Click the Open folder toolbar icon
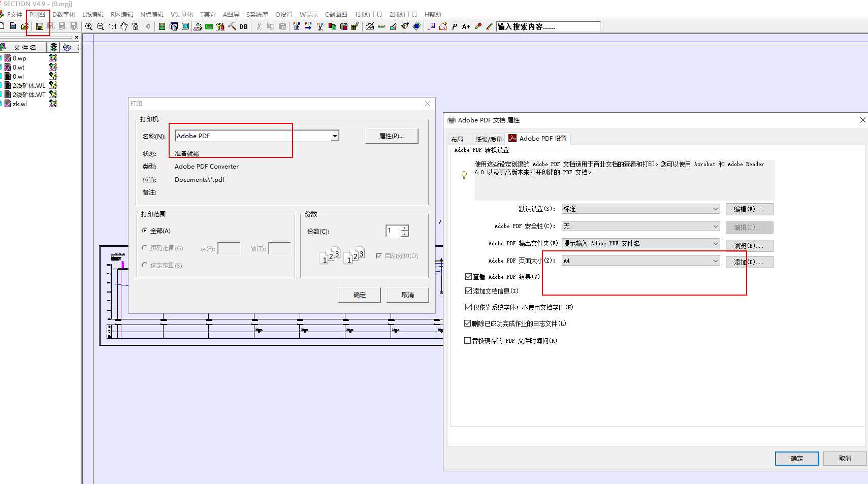This screenshot has width=868, height=484. point(24,26)
